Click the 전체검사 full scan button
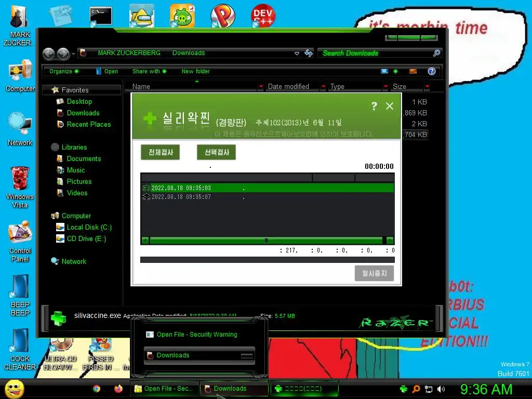Screen dimensions: 532x399 point(160,152)
